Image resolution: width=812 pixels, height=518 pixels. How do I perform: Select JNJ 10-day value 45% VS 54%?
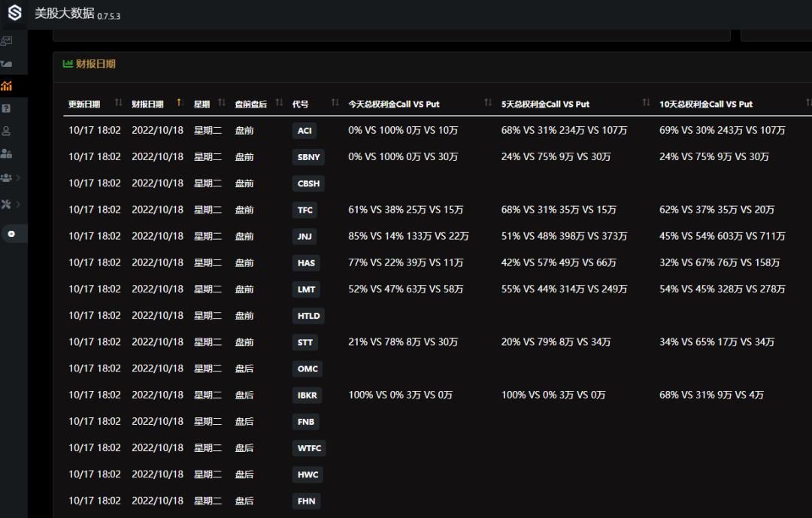point(723,236)
